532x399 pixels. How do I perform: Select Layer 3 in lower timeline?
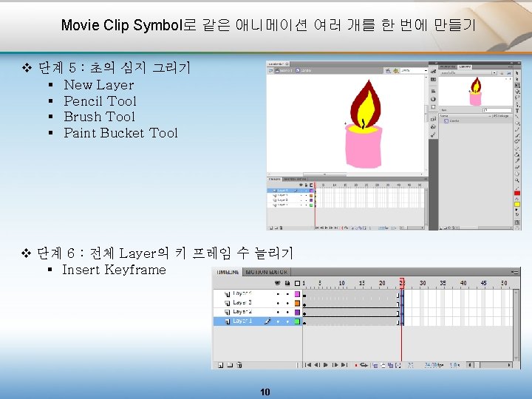click(242, 303)
